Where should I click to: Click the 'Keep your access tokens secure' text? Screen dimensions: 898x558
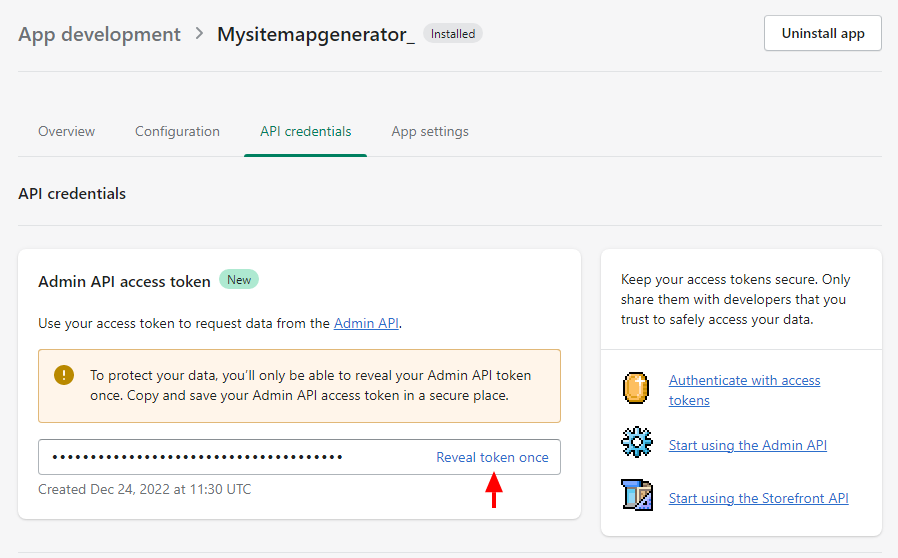pos(735,299)
